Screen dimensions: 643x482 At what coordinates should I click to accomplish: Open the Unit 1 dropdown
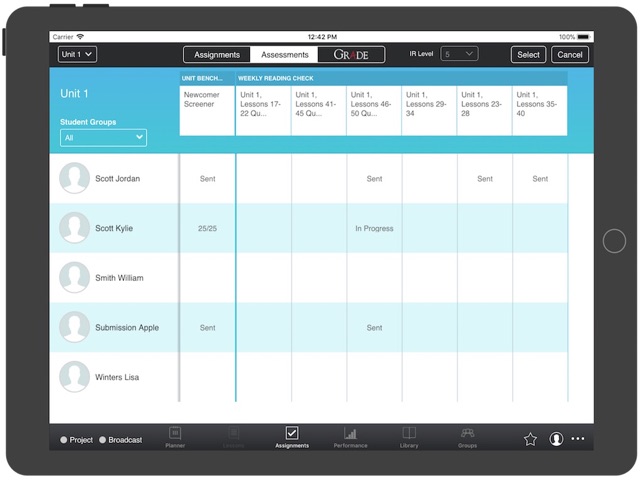tap(78, 54)
